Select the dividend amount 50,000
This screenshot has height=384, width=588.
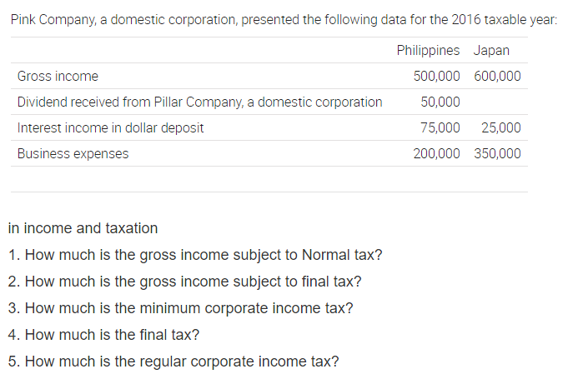441,102
